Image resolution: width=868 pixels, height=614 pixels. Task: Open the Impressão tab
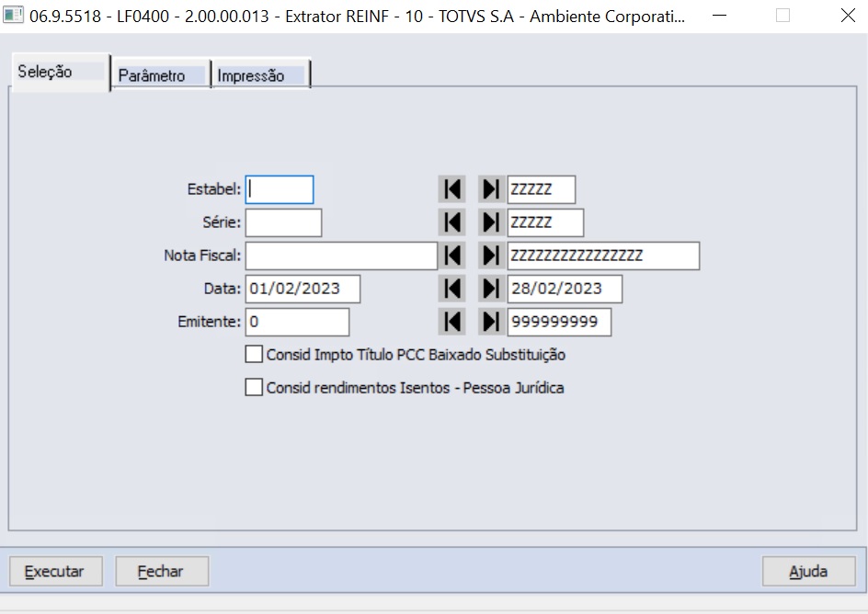(258, 74)
